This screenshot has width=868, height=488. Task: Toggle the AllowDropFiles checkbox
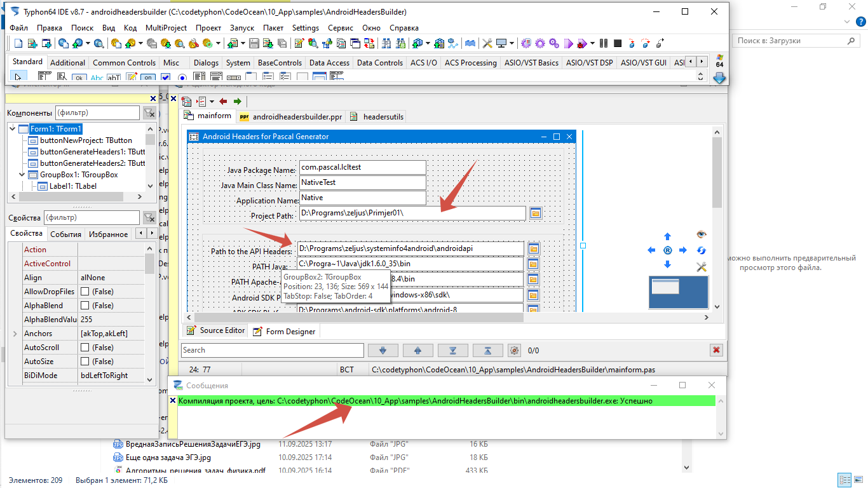click(x=85, y=292)
